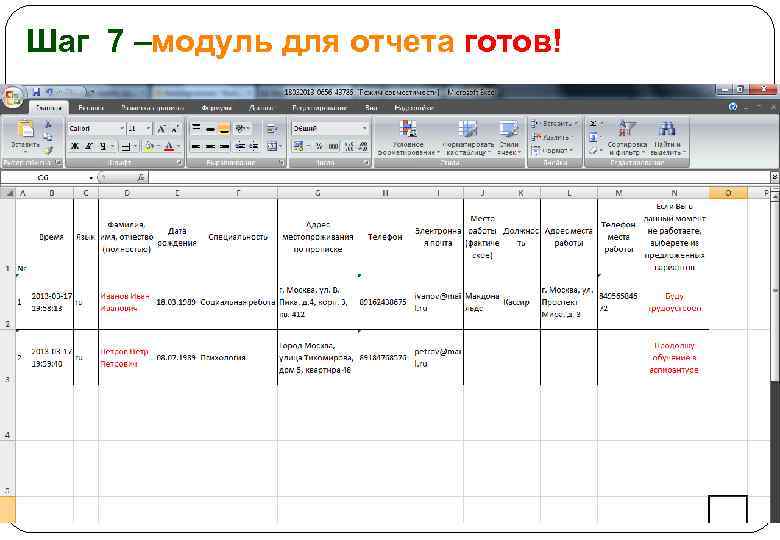This screenshot has height=540, width=780.
Task: Click the Merge and Center icon
Action: click(273, 146)
